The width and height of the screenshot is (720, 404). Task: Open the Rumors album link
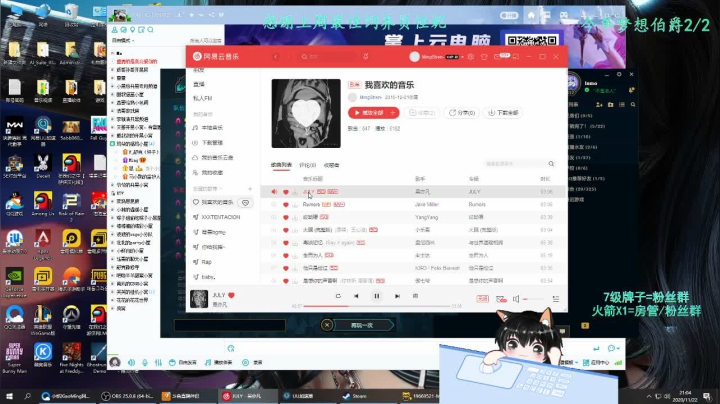coord(477,204)
